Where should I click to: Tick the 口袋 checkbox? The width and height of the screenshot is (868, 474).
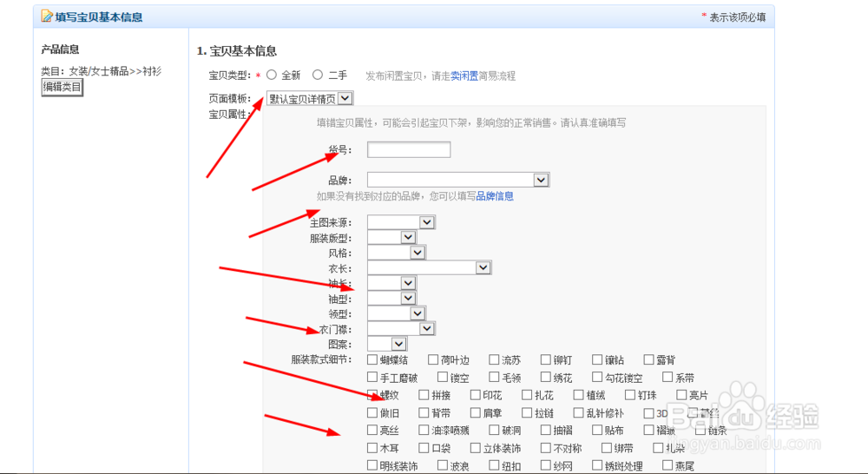[x=424, y=447]
